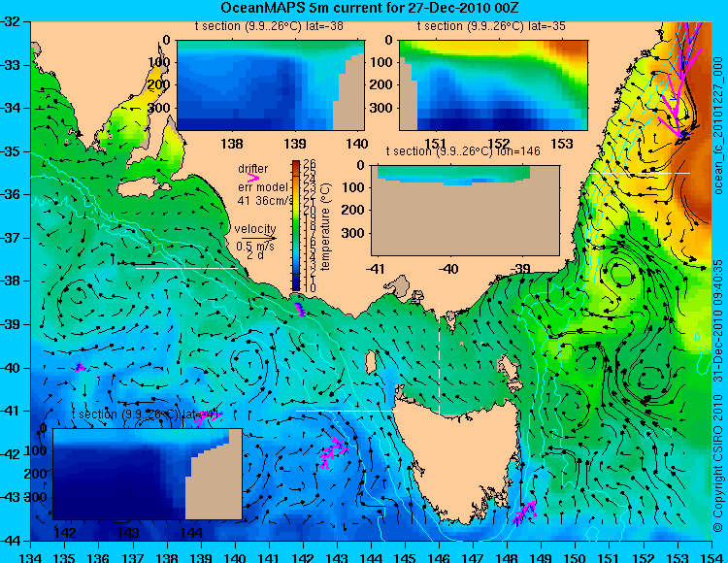Click the '-32' latitude axis label

point(10,21)
